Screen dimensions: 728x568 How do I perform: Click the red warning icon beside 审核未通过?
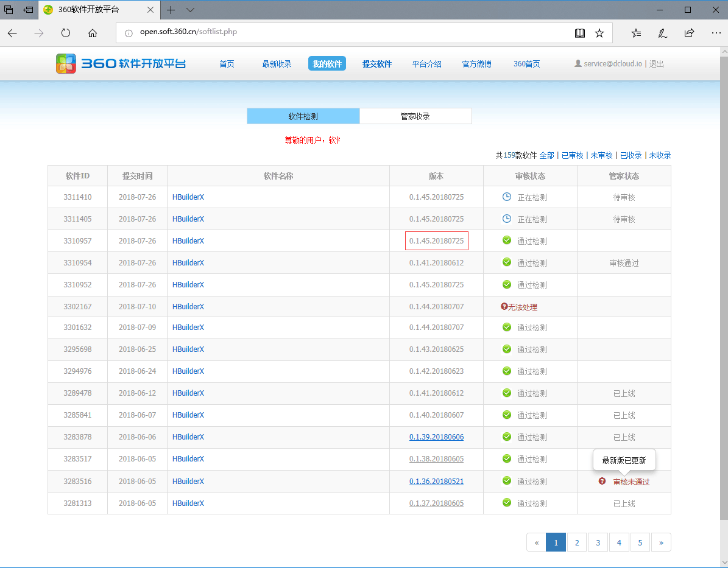tap(602, 481)
